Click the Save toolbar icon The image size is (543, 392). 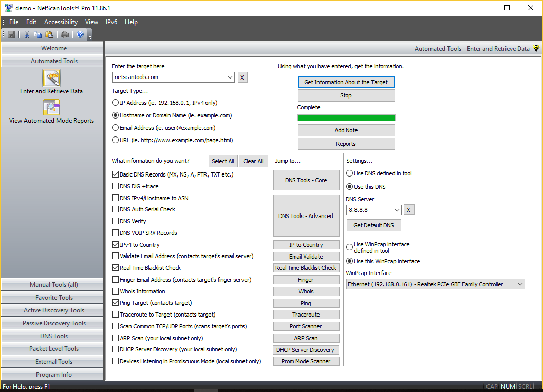pyautogui.click(x=11, y=34)
